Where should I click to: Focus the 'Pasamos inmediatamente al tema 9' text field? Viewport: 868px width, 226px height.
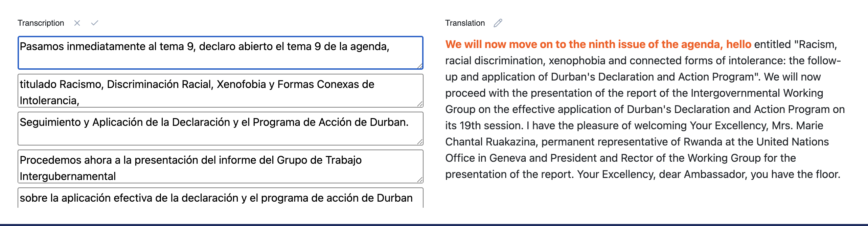point(220,53)
